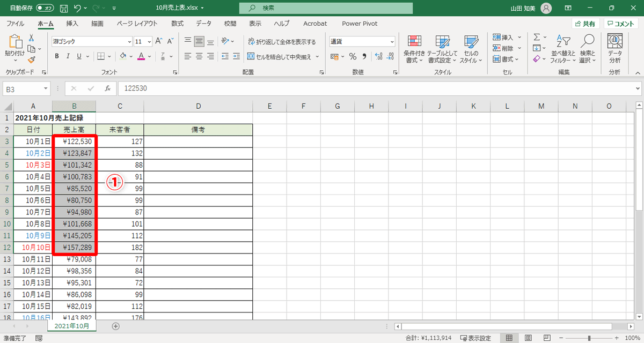The height and width of the screenshot is (343, 644).
Task: Apply percent style
Action: (353, 56)
